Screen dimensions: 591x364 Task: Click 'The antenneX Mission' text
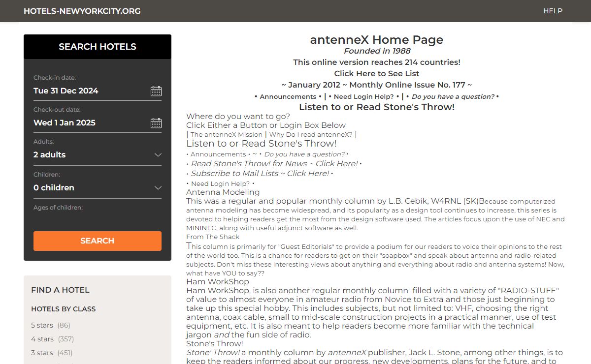coord(227,134)
